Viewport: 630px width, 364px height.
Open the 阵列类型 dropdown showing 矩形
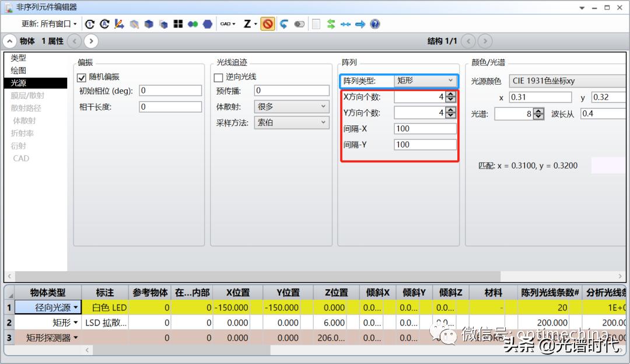tap(425, 80)
